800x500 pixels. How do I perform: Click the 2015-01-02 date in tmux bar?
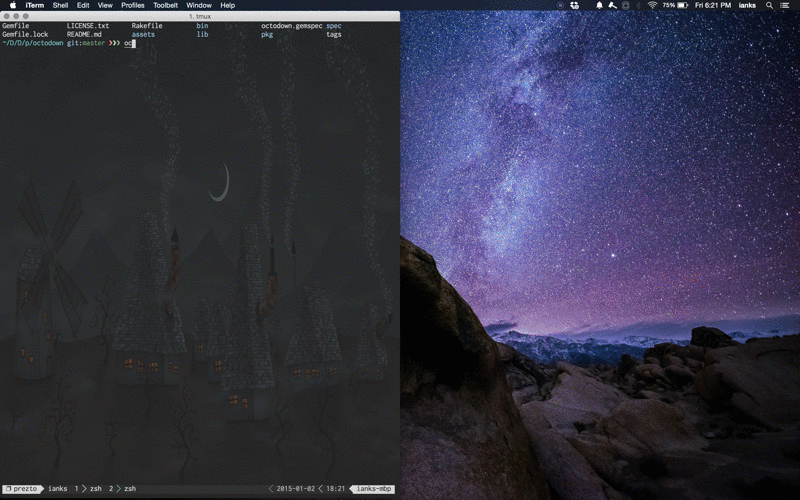(x=295, y=488)
